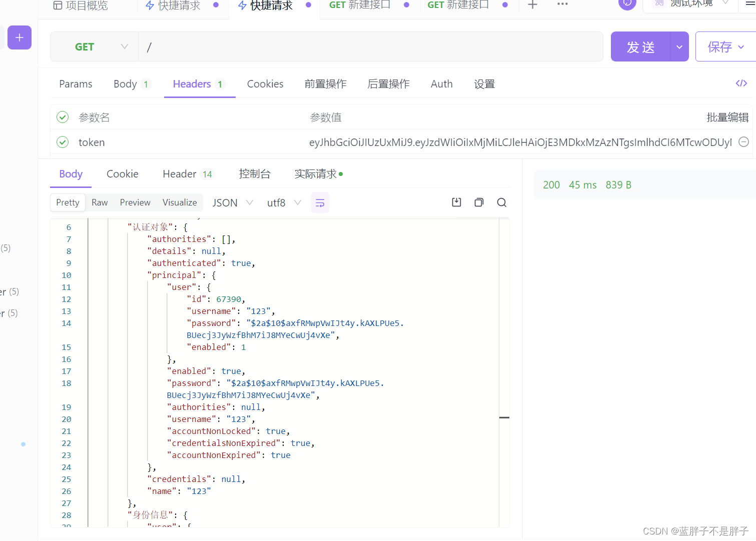Open the 前置操作 tab
The width and height of the screenshot is (756, 541).
coord(326,83)
